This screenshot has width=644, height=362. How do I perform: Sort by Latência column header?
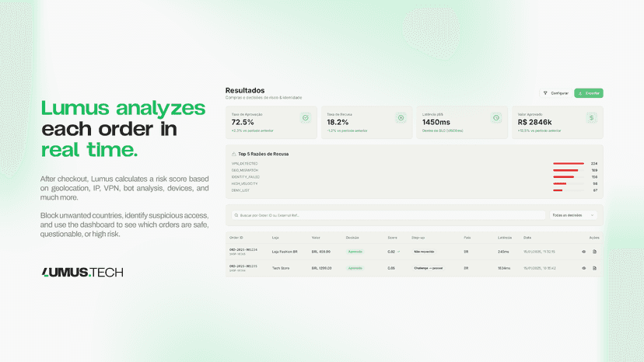pos(505,238)
